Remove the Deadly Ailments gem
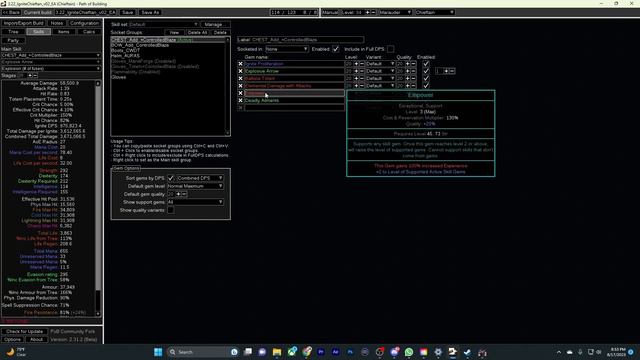 [x=240, y=100]
